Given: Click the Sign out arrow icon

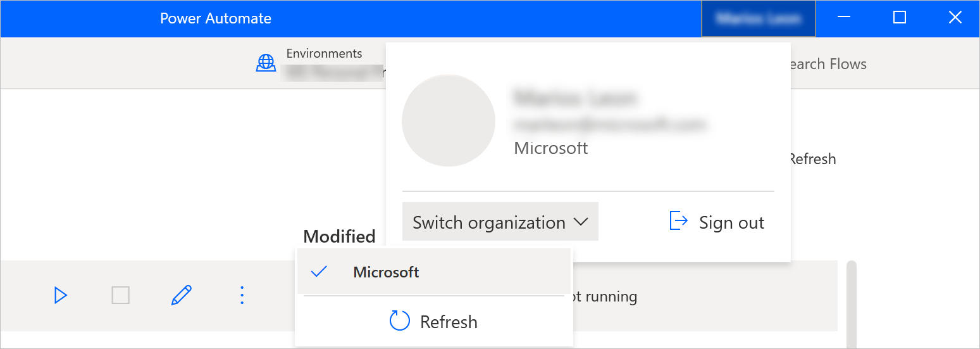Looking at the screenshot, I should pos(678,221).
